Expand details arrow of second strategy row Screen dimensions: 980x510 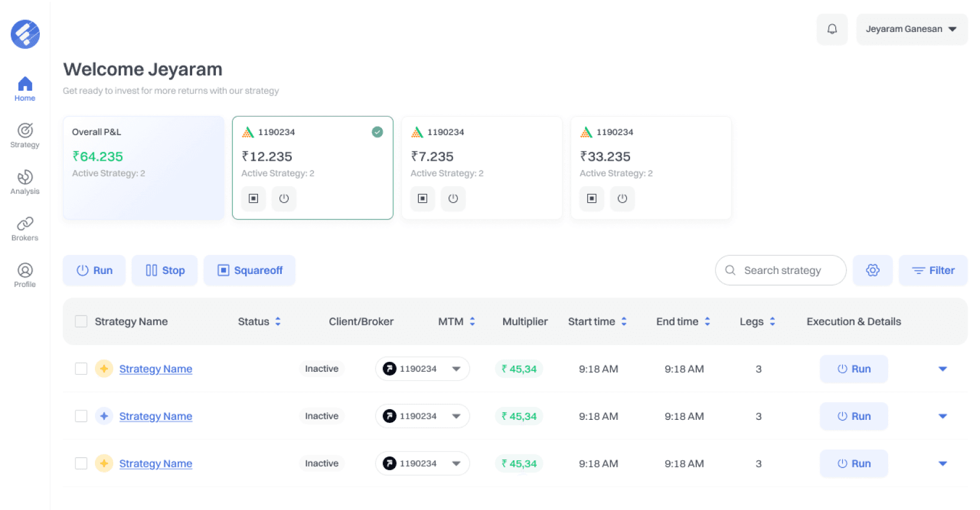tap(943, 416)
